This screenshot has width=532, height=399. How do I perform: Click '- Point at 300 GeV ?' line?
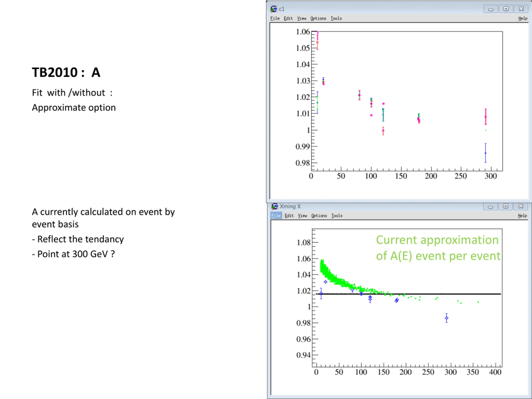[73, 254]
